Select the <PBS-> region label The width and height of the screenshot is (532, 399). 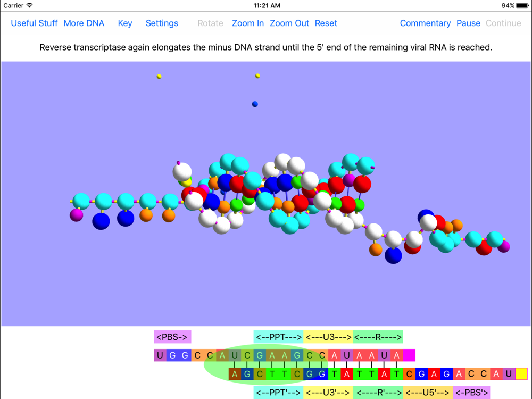tap(172, 337)
